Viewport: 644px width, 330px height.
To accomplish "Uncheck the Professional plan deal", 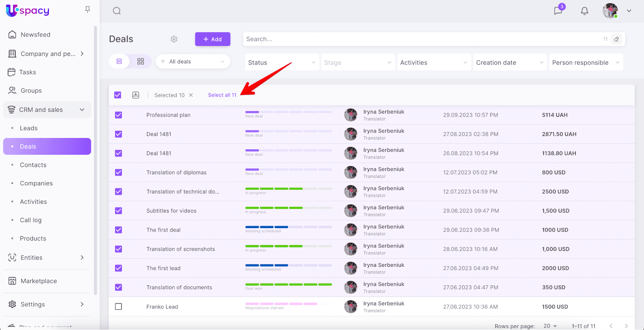I will (x=118, y=115).
